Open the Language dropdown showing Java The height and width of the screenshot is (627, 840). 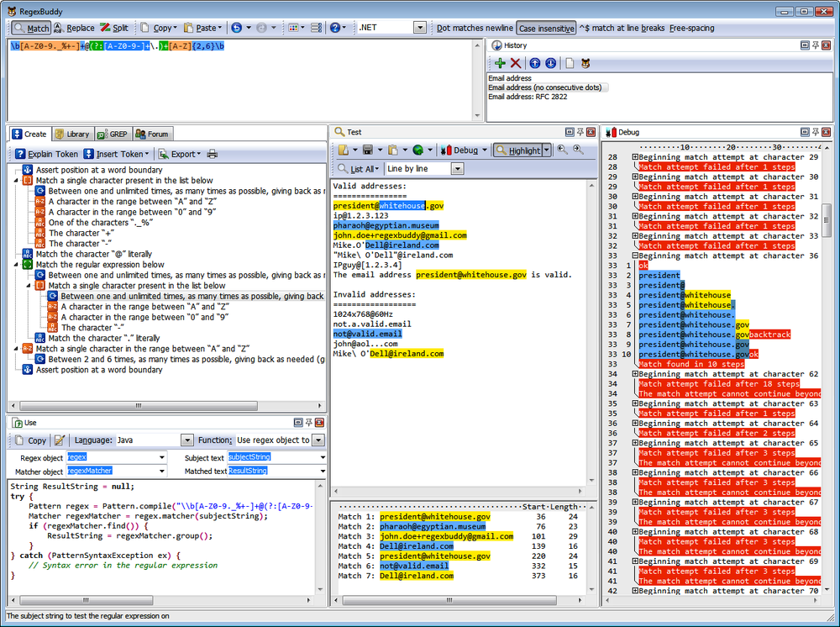[187, 440]
